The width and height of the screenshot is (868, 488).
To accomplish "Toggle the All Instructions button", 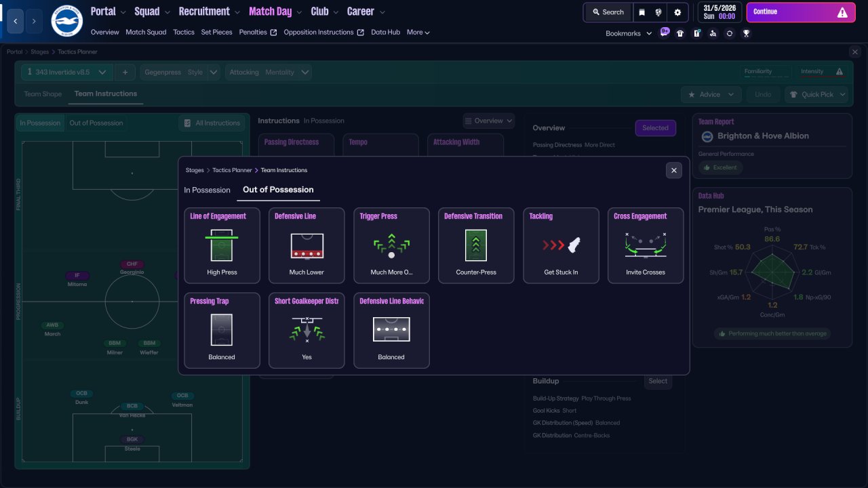I will 212,123.
